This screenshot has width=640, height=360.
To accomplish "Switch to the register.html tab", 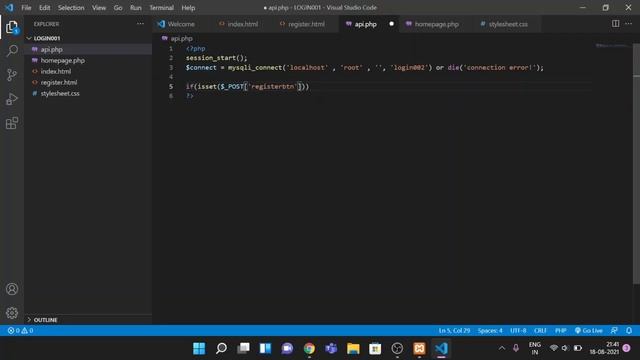I will click(x=306, y=24).
